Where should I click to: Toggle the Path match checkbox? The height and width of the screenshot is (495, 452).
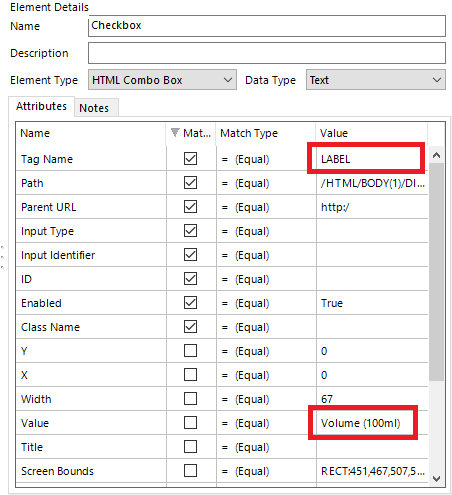[x=190, y=183]
